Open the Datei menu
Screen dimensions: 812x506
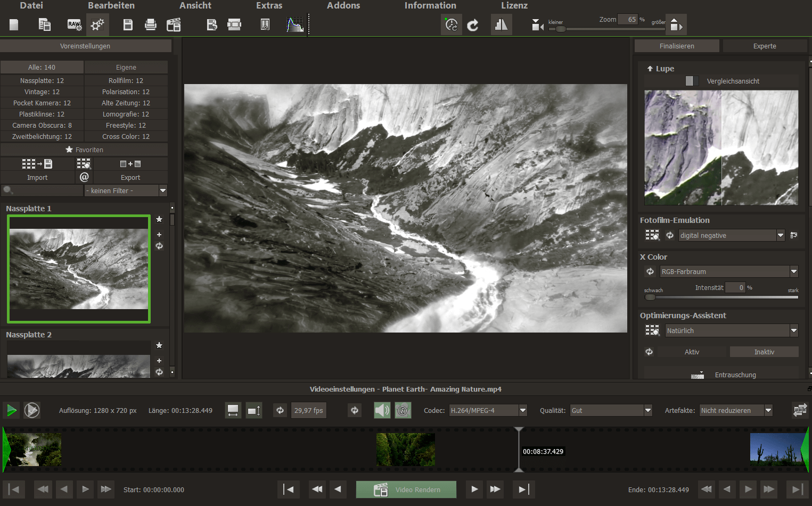click(31, 5)
